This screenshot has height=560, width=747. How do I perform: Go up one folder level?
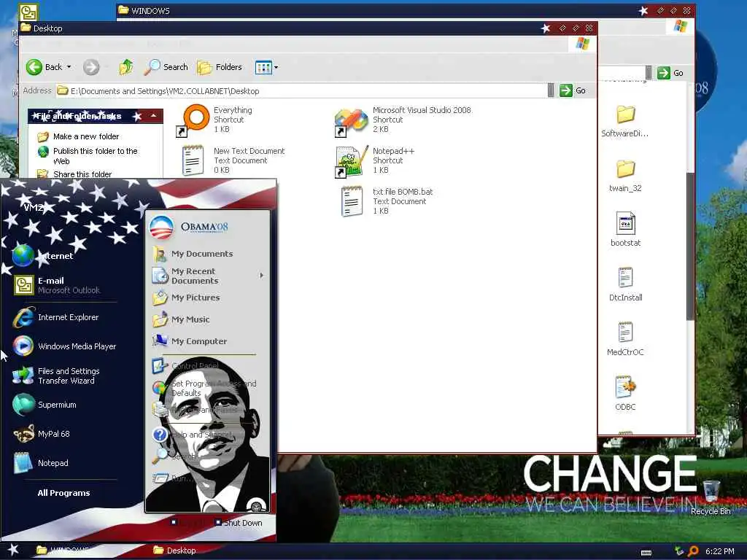pos(125,67)
